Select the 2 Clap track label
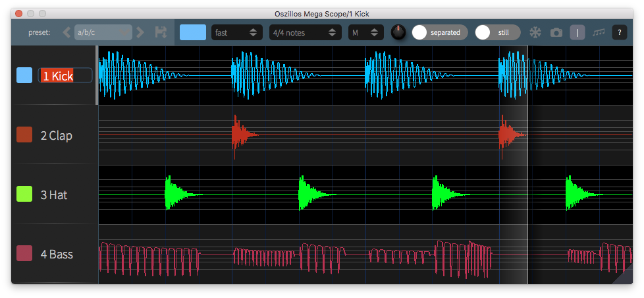This screenshot has width=644, height=298. (56, 135)
